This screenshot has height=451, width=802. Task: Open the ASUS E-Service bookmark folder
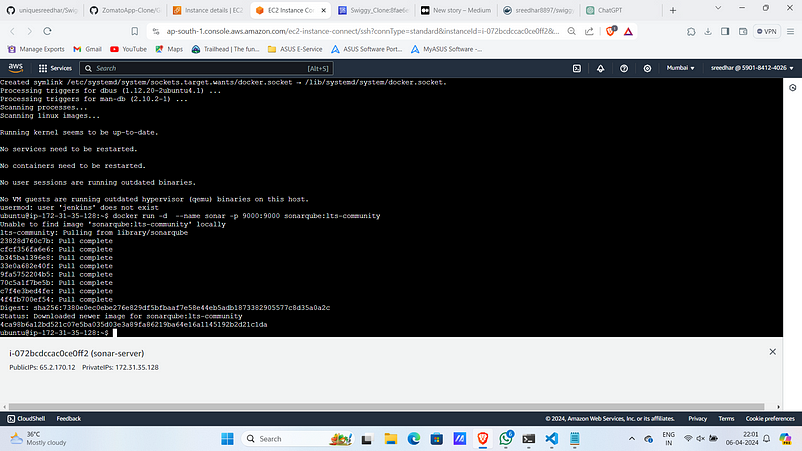(295, 49)
